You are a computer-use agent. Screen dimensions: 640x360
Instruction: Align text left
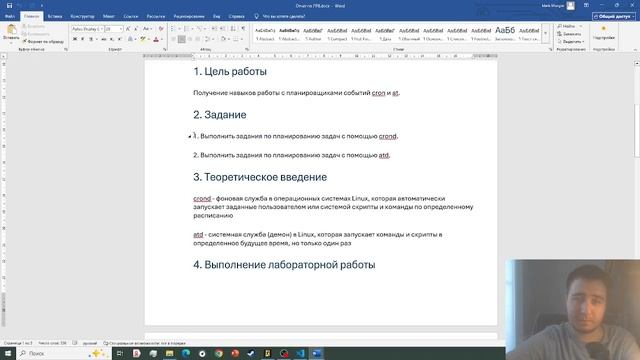pyautogui.click(x=173, y=39)
